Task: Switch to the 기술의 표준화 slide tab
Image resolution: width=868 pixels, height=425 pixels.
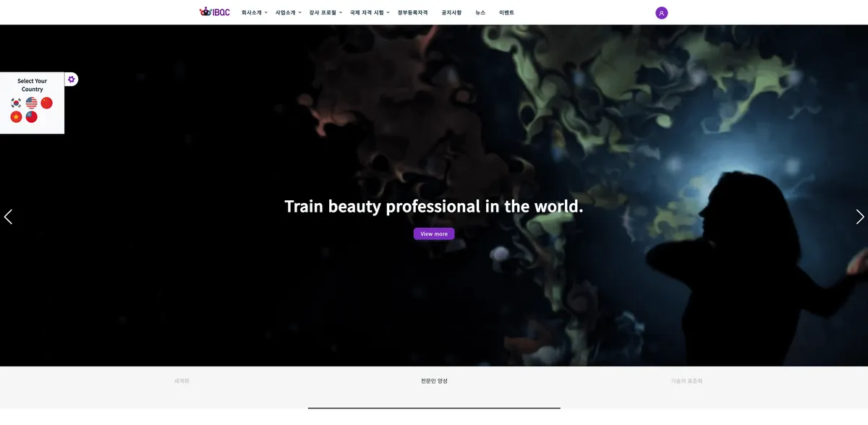Action: pos(686,381)
